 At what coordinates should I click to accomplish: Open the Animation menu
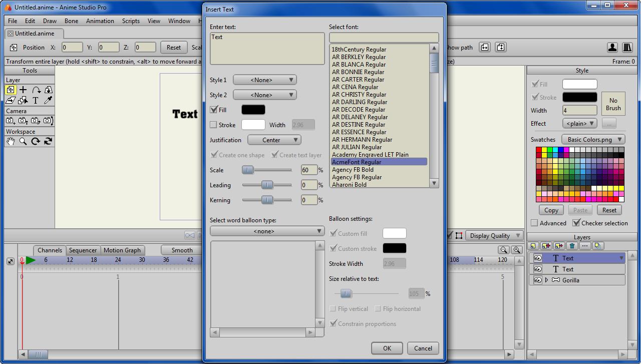100,21
